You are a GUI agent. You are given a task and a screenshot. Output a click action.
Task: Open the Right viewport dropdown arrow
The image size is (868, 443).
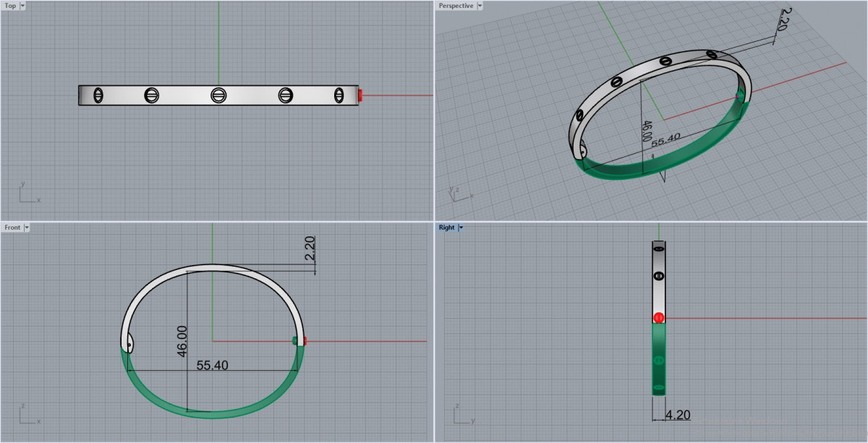point(461,228)
